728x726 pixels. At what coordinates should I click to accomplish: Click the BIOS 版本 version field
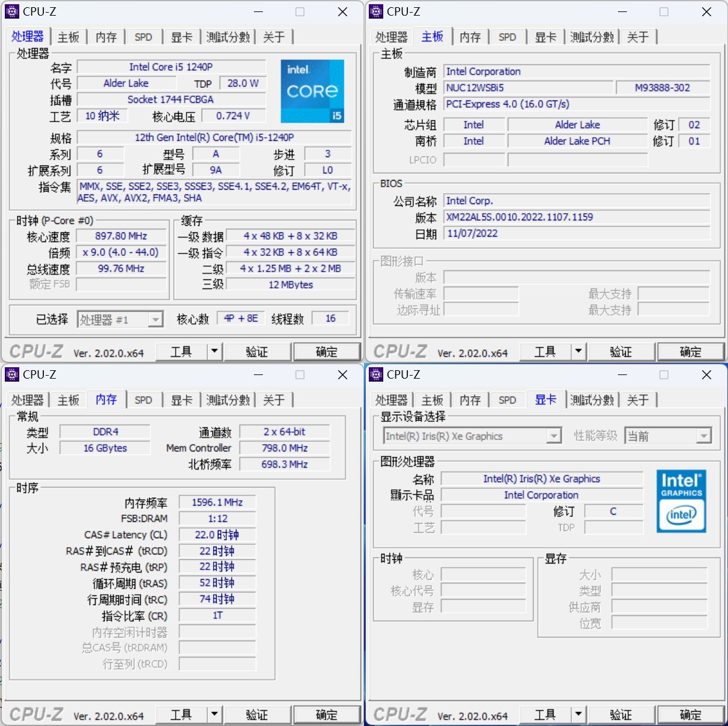(x=576, y=217)
